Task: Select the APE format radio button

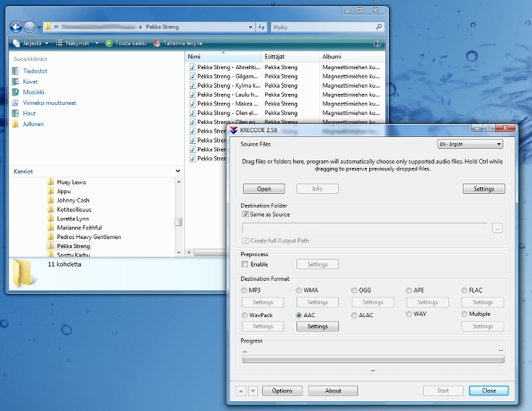Action: tap(409, 290)
